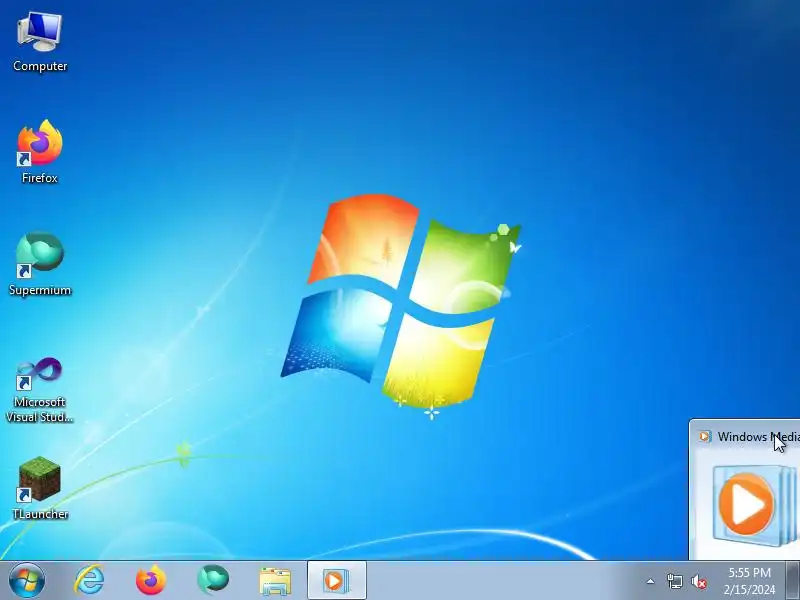Launch Internet Explorer from the taskbar
This screenshot has height=600, width=800.
(x=89, y=580)
